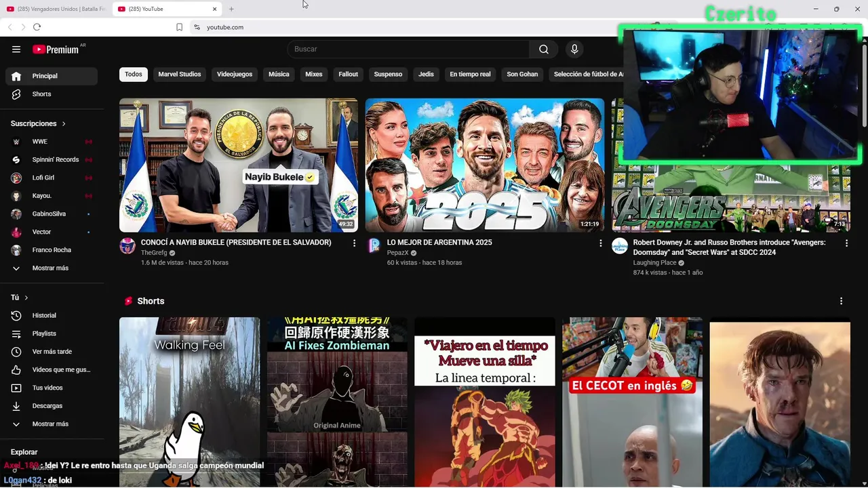Open options menu for Avengers Doomsday video
This screenshot has width=868, height=488.
pos(846,243)
